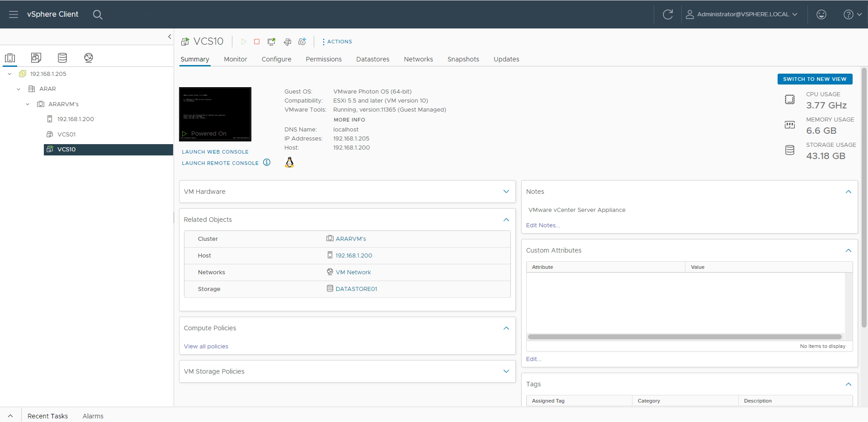
Task: Click the Power Off red square icon
Action: 257,42
